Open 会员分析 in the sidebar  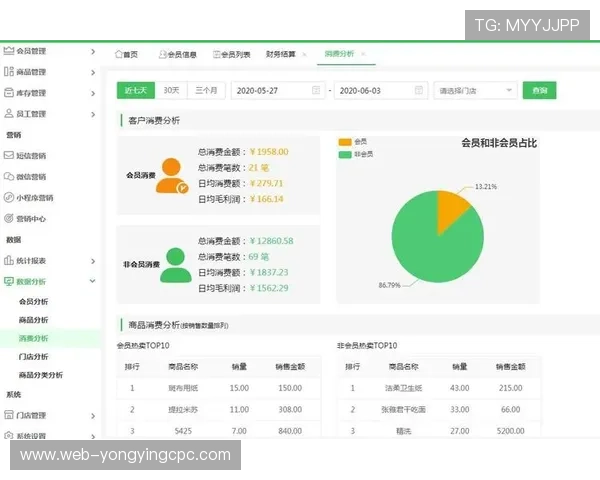pyautogui.click(x=34, y=301)
